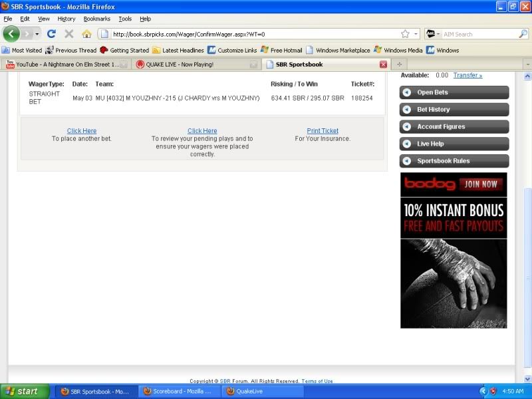Open the Help menu
The image size is (532, 399).
pos(145,19)
